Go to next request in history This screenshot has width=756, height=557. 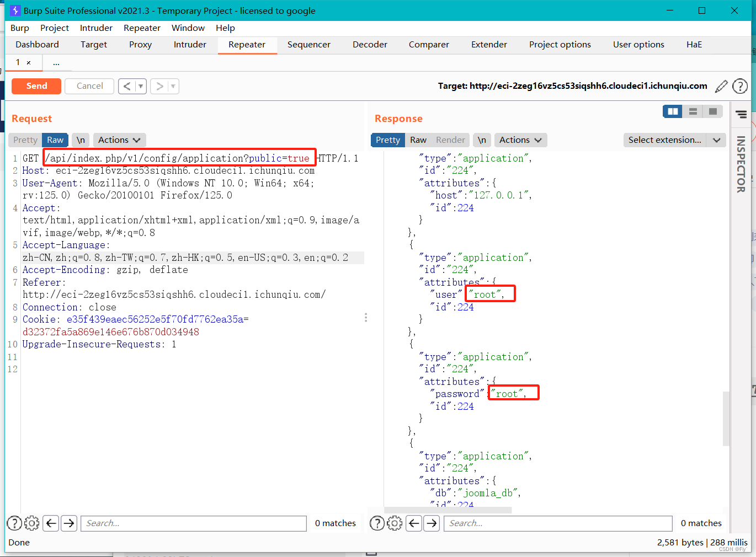click(x=159, y=86)
